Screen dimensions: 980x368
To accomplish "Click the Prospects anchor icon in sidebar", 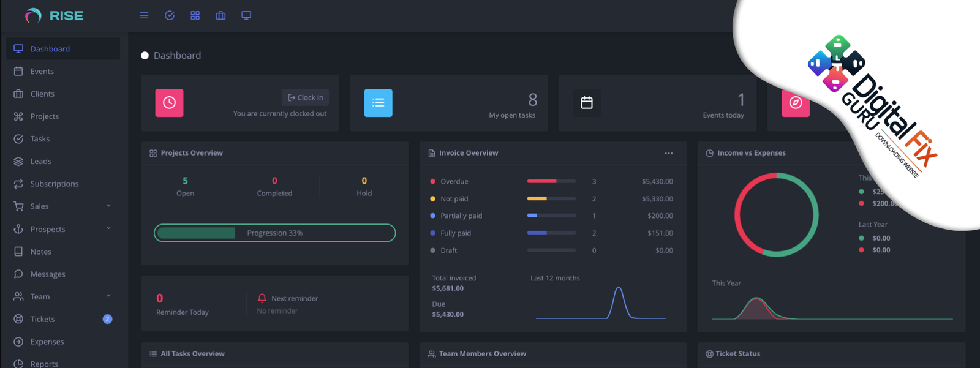I will [x=18, y=229].
